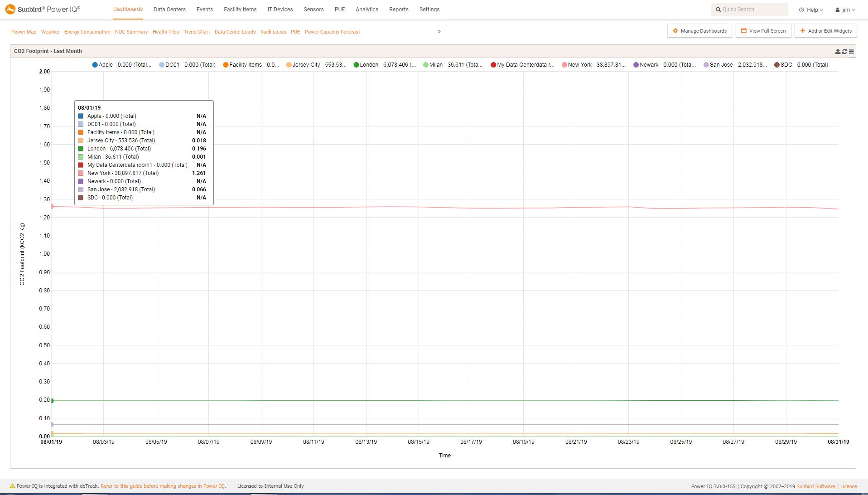Open the Power Capacity Forecast dashboard link
868x495 pixels.
(332, 32)
